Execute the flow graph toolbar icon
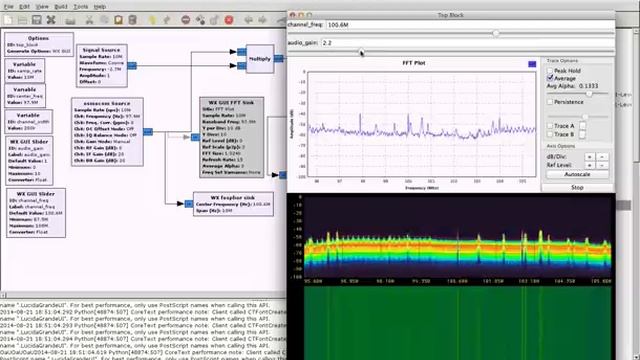This screenshot has height=360, width=640. (215, 20)
